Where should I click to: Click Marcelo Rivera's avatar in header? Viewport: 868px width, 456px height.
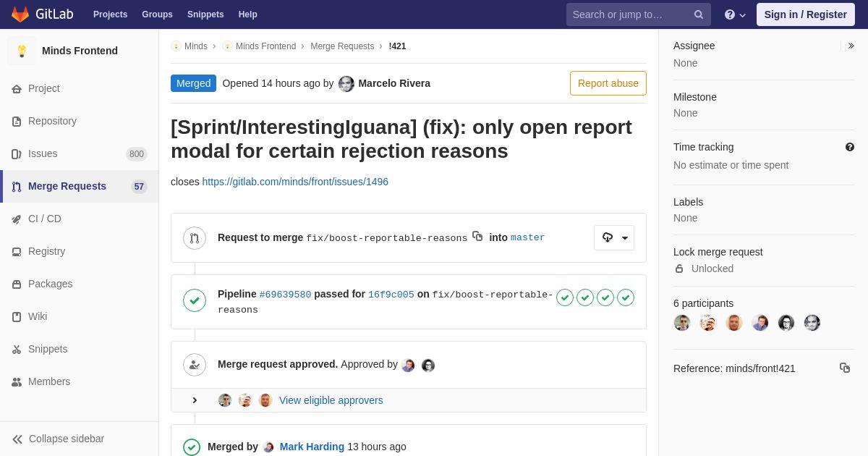click(x=346, y=84)
